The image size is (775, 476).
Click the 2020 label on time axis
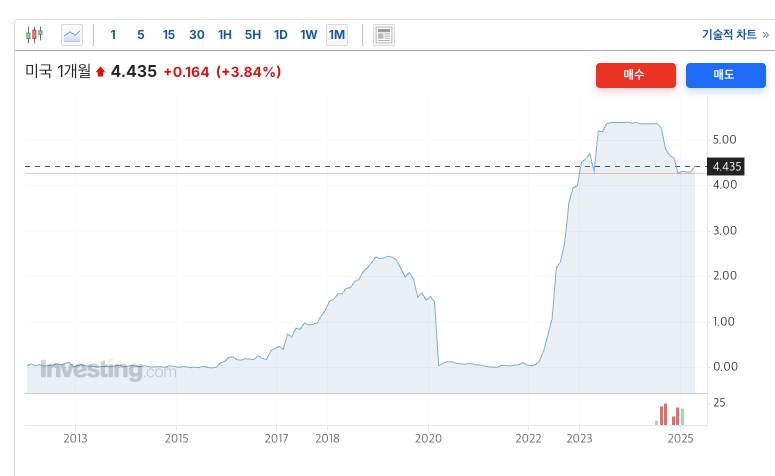428,438
